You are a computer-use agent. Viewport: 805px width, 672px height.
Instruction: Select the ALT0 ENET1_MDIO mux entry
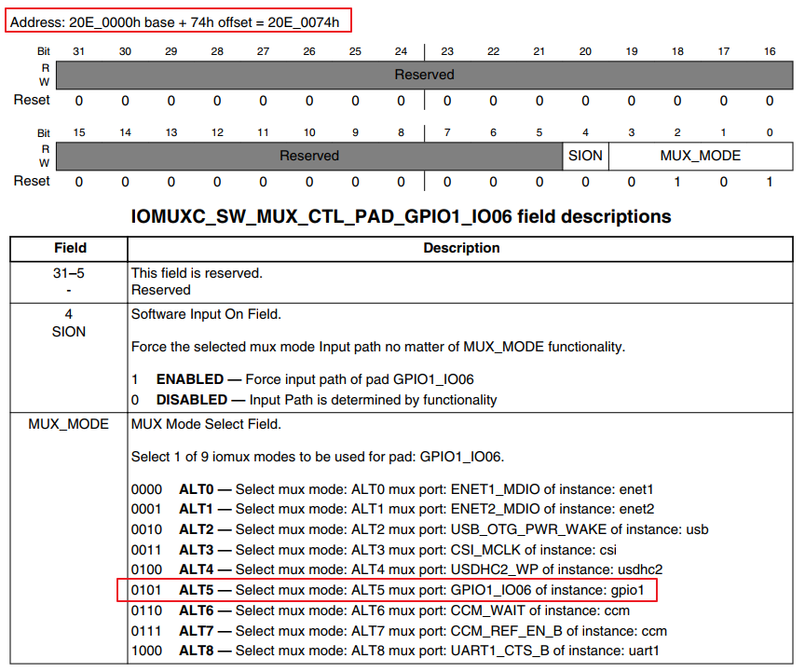coord(392,489)
